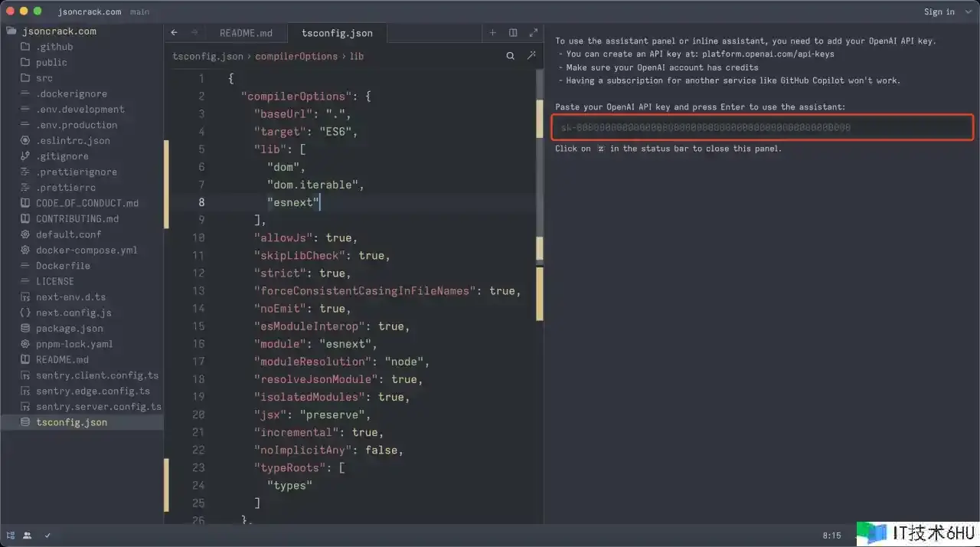980x547 pixels.
Task: Select the tsconfig.json editor tab
Action: point(337,33)
